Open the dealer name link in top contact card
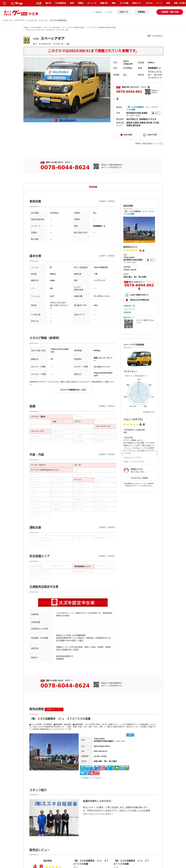The width and height of the screenshot is (186, 868). [x=142, y=108]
